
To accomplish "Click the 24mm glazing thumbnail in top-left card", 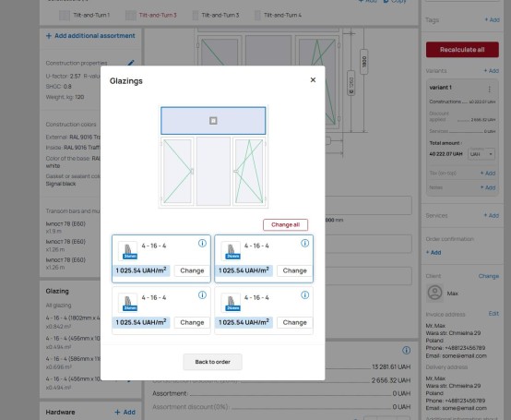I will point(128,251).
